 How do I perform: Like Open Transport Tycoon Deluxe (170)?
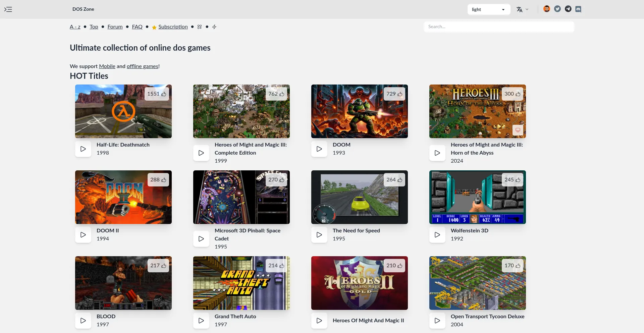[512, 266]
